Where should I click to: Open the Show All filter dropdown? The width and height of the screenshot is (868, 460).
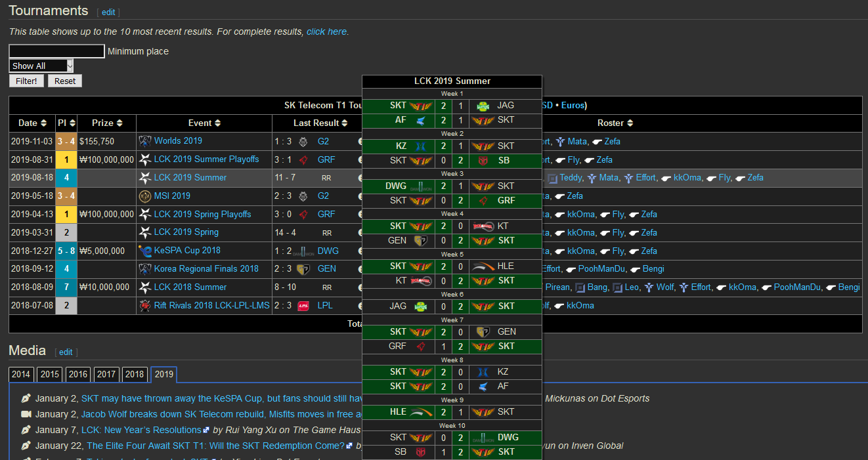pos(41,66)
